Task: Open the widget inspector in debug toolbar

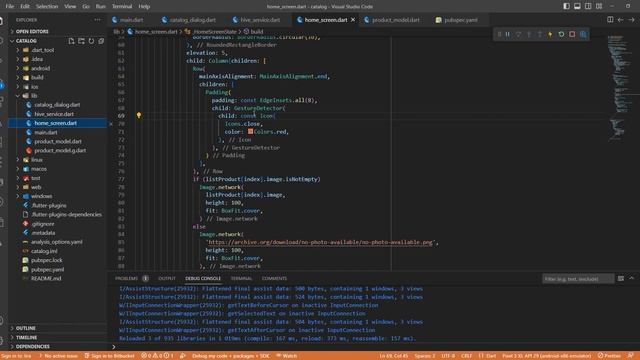Action: [x=583, y=34]
